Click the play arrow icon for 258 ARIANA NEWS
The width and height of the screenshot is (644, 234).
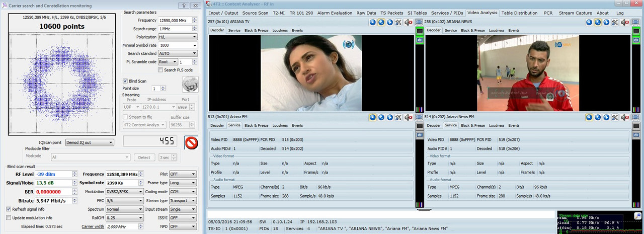(x=606, y=22)
